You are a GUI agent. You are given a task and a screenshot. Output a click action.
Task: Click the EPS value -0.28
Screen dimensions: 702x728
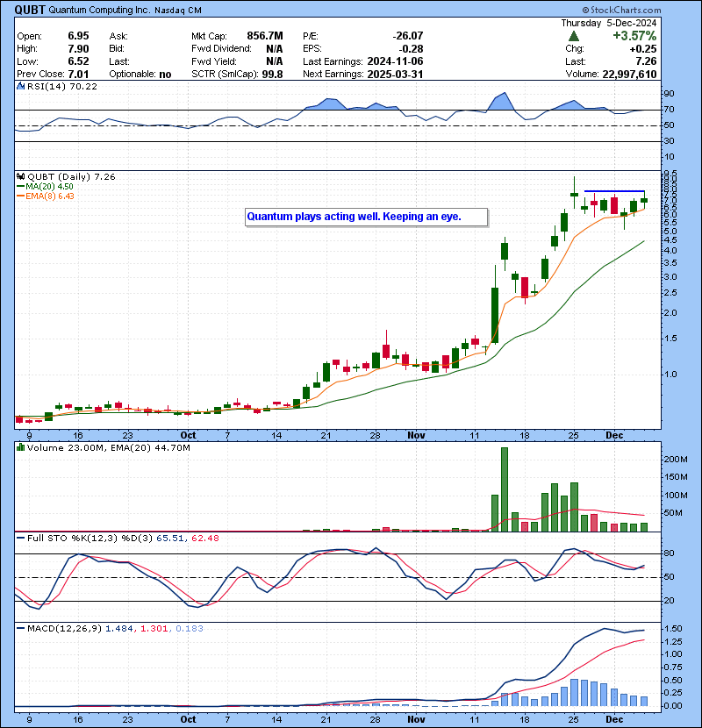(x=411, y=49)
